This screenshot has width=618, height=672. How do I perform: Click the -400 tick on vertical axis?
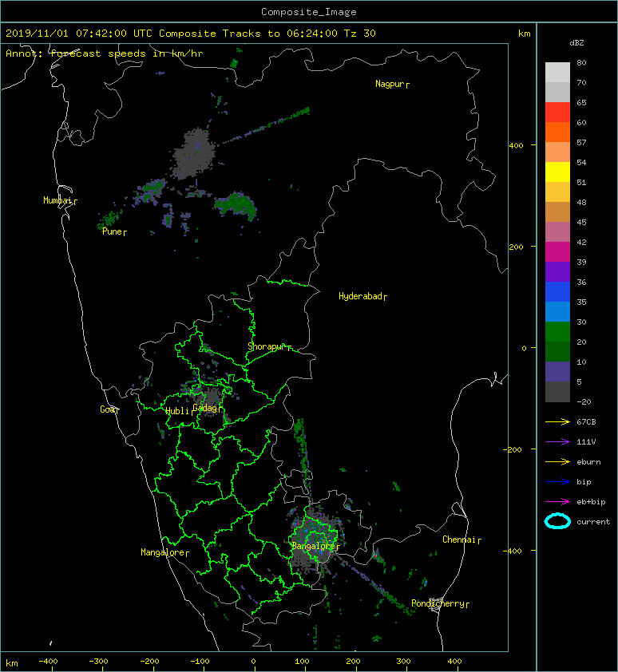click(x=512, y=551)
